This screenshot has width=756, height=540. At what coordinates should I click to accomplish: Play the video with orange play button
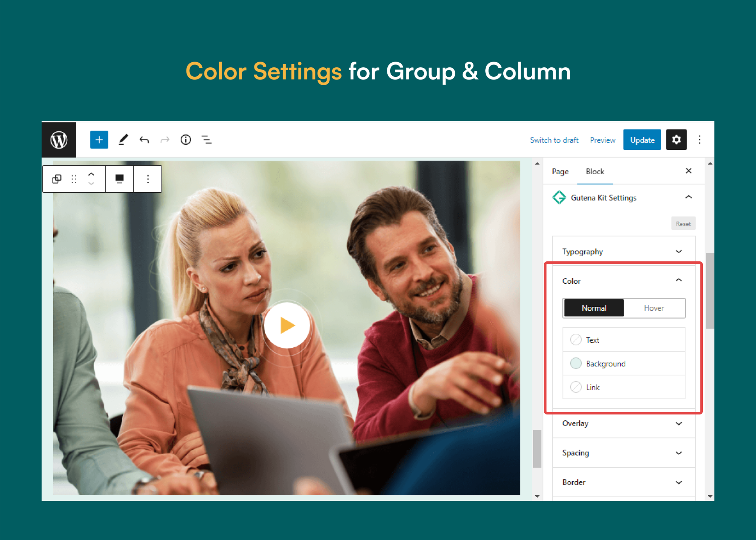pyautogui.click(x=287, y=325)
